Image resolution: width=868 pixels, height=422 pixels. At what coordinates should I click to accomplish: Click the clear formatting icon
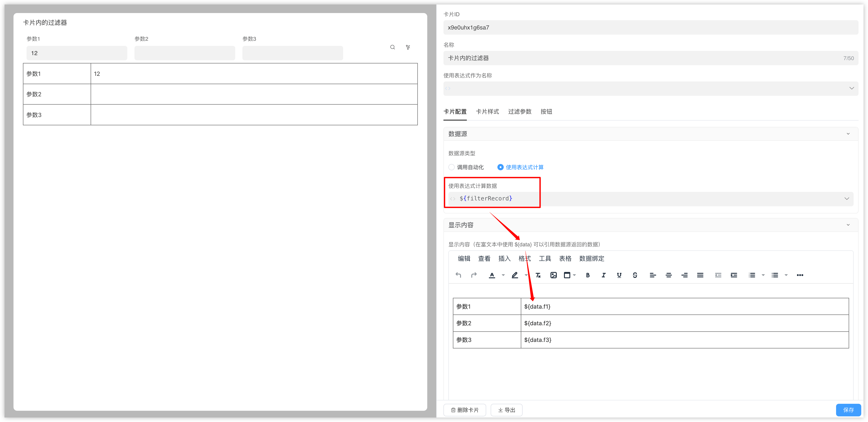538,275
